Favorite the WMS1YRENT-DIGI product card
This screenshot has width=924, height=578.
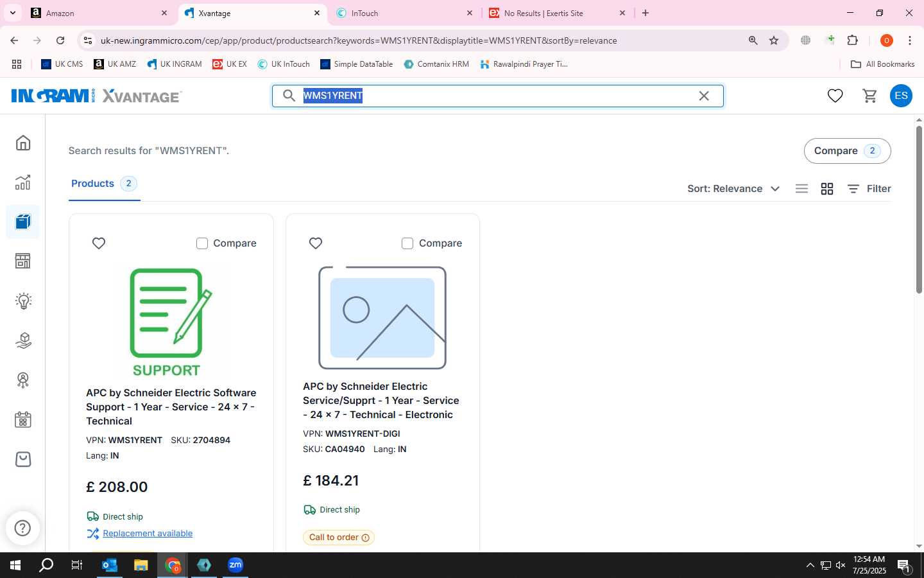click(x=316, y=243)
